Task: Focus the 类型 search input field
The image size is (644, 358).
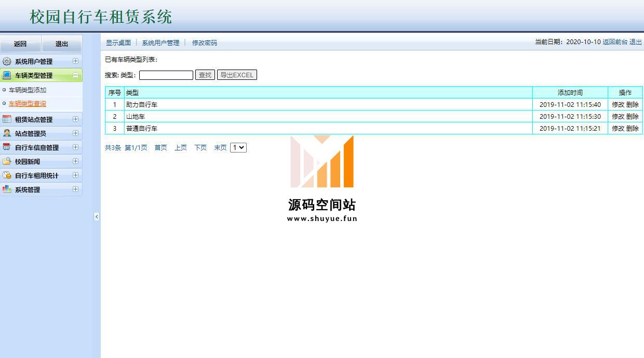Action: click(166, 75)
